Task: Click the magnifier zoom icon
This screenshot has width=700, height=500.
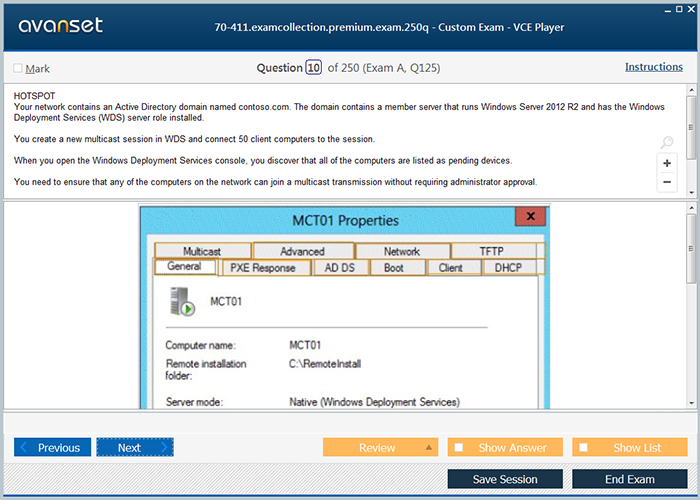Action: (x=667, y=142)
